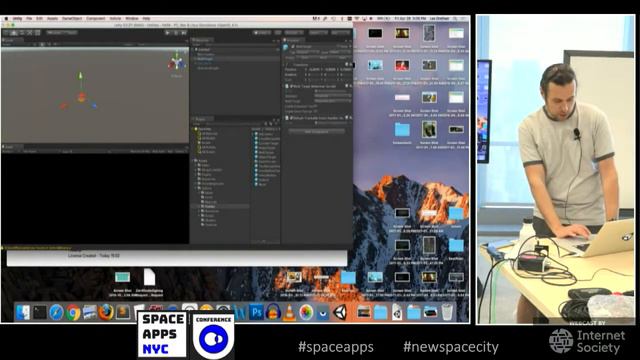Screen dimensions: 640x360
Task: Open the Layers dropdown in Unity toolbar
Action: pyautogui.click(x=318, y=33)
